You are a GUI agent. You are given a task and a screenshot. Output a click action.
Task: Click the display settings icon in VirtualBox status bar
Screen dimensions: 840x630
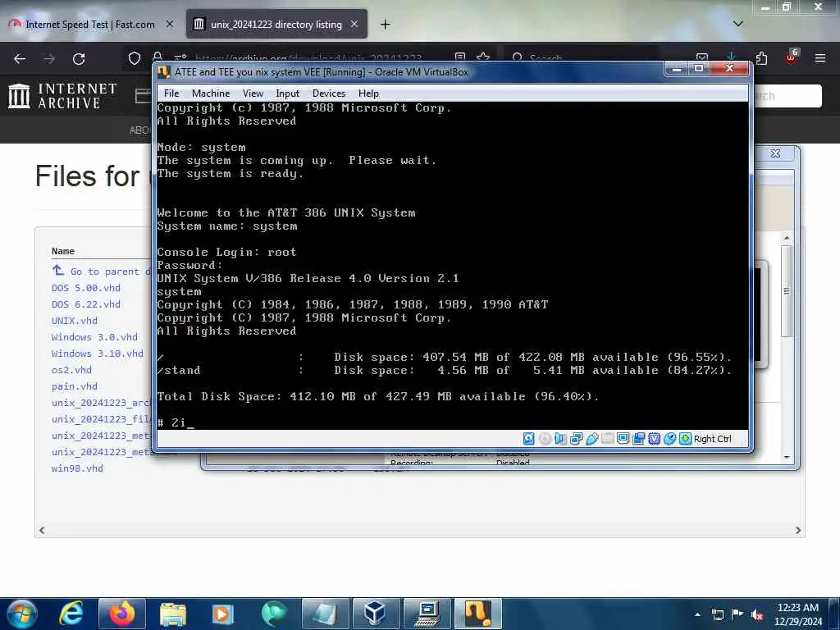tap(623, 439)
